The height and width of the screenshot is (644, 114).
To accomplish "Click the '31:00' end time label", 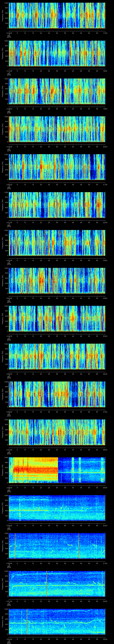I will pyautogui.click(x=105, y=563).
